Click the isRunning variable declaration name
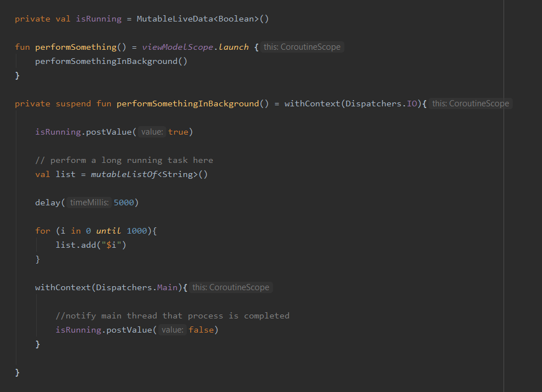Viewport: 542px width, 392px height. [x=98, y=19]
